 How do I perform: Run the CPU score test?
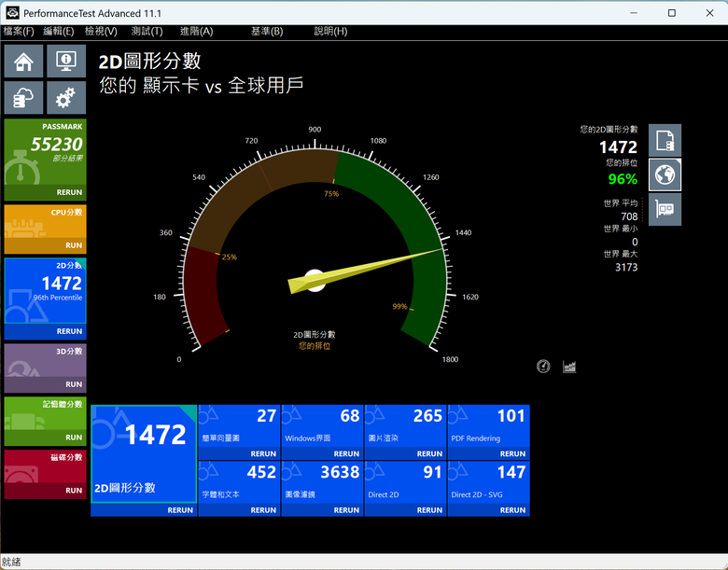click(x=45, y=245)
